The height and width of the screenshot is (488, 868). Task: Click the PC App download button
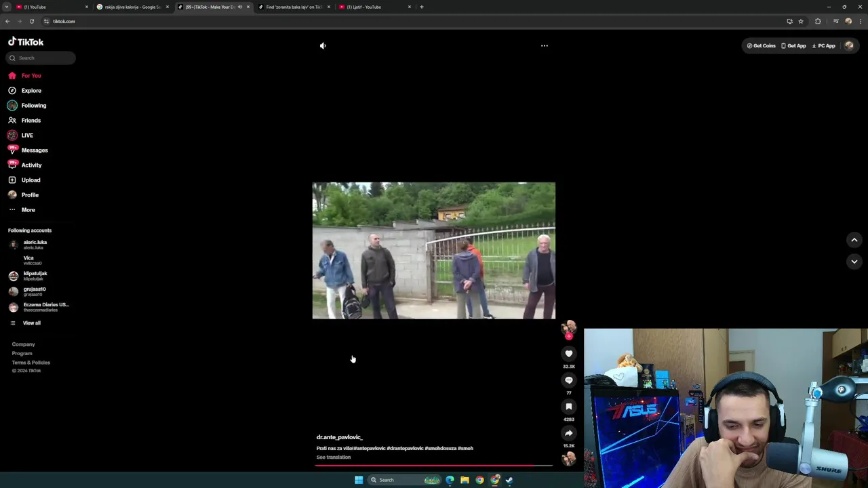click(823, 45)
